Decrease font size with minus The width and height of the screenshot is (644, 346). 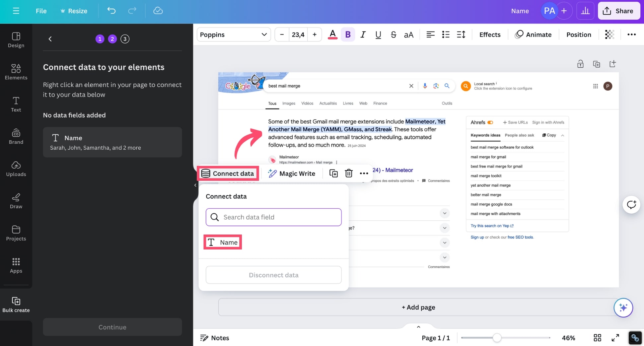[282, 35]
